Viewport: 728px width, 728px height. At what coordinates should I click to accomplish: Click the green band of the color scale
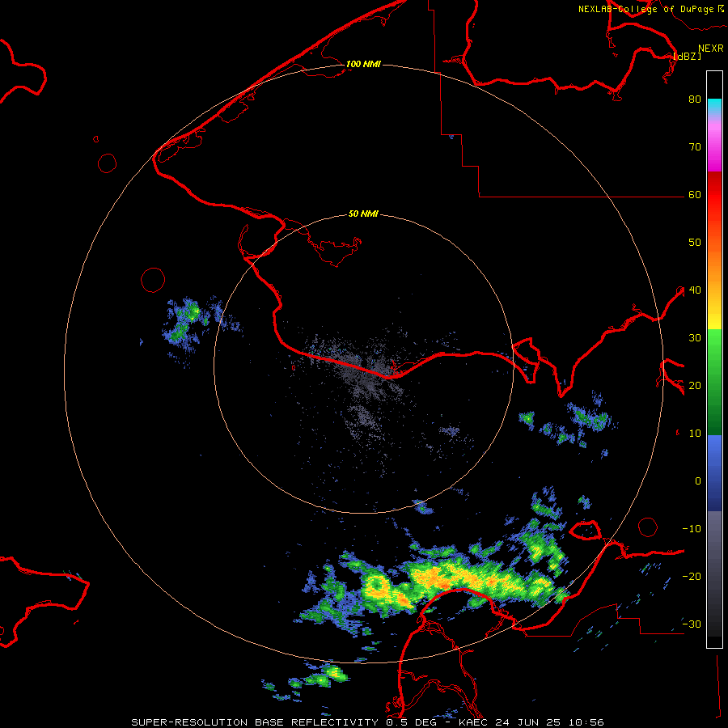pos(714,382)
